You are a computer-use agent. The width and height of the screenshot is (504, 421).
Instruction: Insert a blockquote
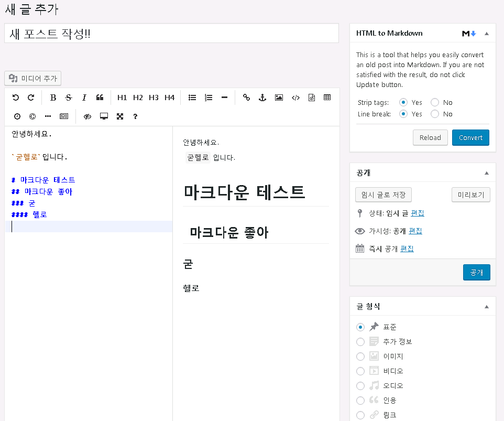pyautogui.click(x=100, y=98)
